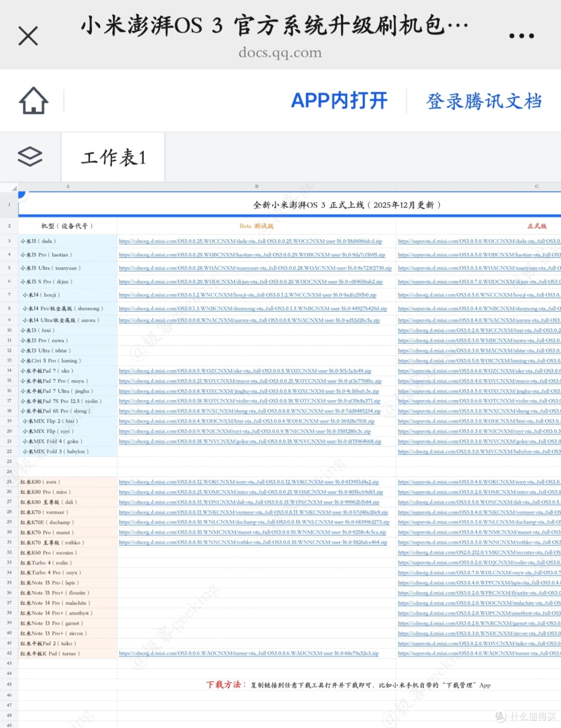Image resolution: width=561 pixels, height=728 pixels.
Task: Go to the document home icon
Action: 34,100
